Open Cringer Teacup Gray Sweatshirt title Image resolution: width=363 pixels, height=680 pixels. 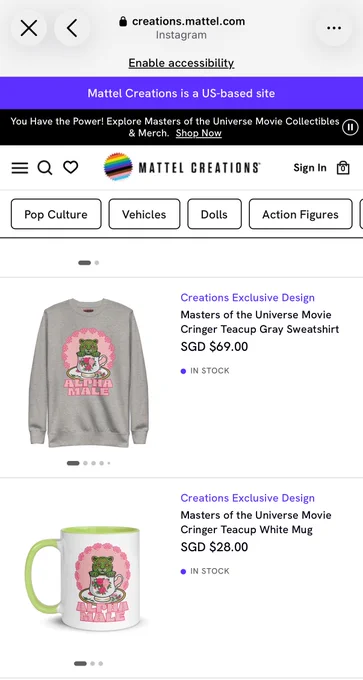[260, 322]
